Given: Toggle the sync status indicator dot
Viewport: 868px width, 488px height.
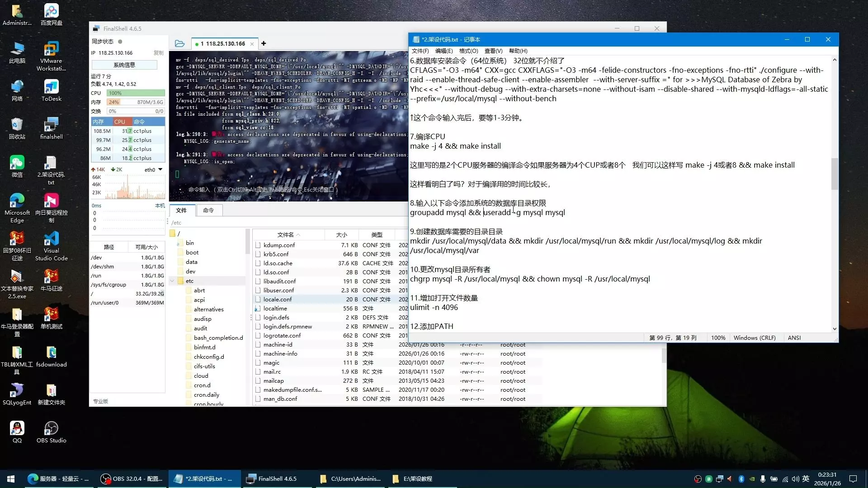Looking at the screenshot, I should 120,42.
